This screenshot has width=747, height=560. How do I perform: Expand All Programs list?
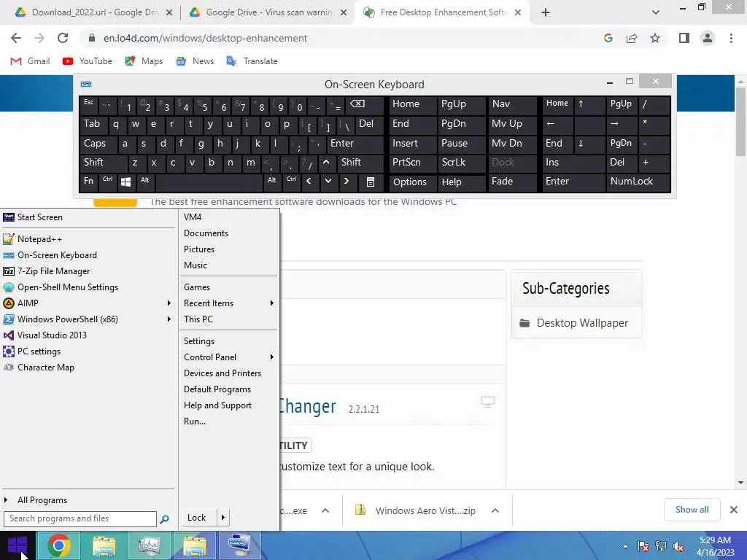point(88,500)
